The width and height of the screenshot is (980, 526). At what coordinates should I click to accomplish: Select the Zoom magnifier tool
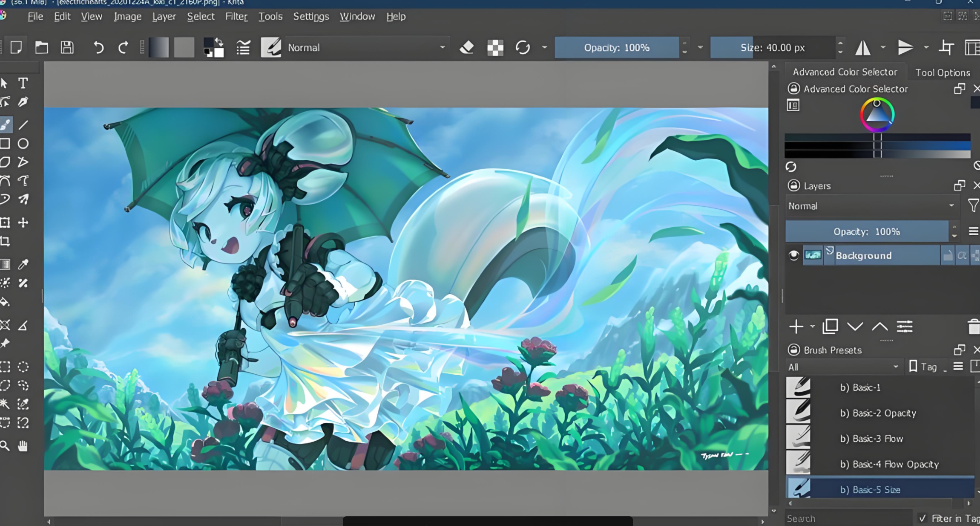tap(5, 446)
